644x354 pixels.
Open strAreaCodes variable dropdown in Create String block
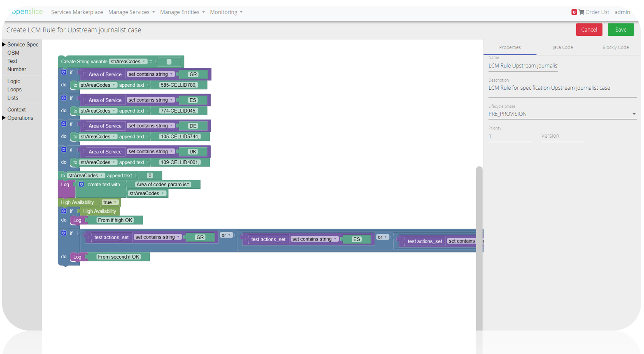point(128,62)
